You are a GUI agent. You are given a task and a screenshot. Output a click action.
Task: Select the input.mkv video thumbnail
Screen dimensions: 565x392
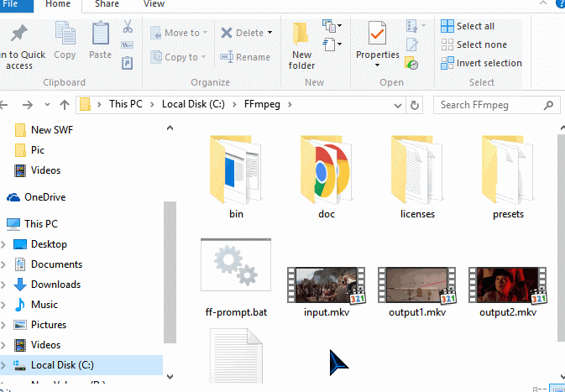pyautogui.click(x=327, y=285)
